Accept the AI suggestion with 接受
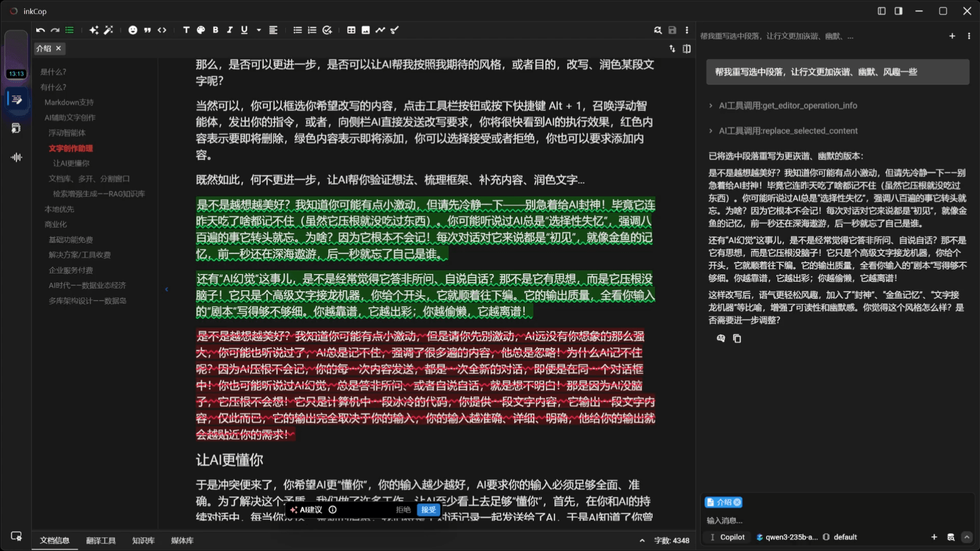 tap(428, 510)
